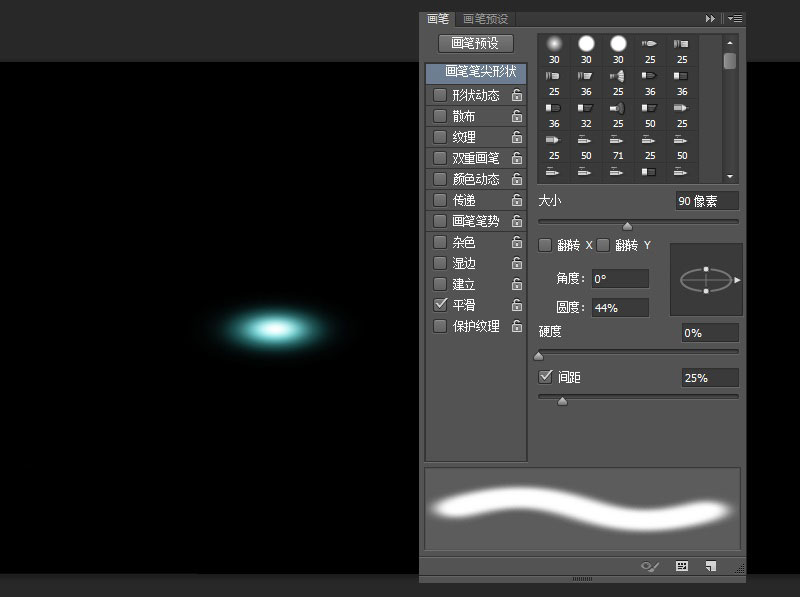Open the 散布 settings label
This screenshot has width=800, height=597.
click(464, 116)
